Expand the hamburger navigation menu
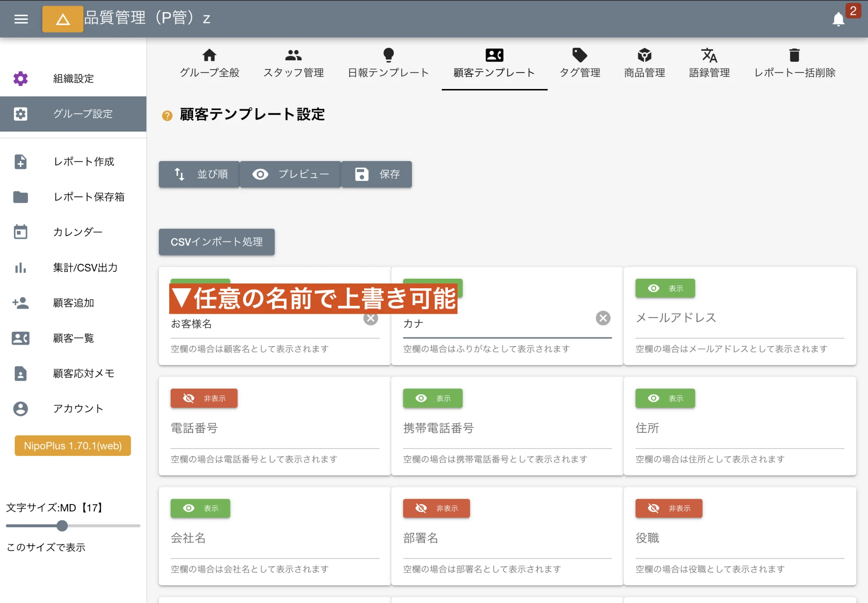This screenshot has width=868, height=603. tap(20, 19)
